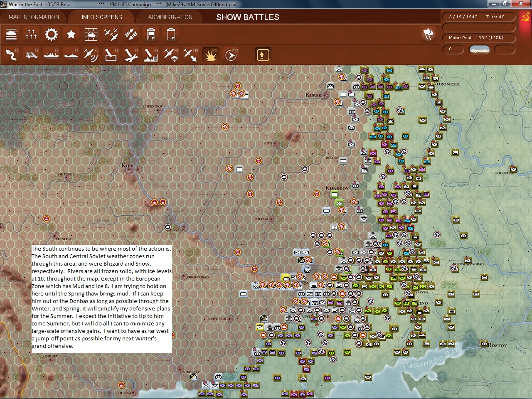Click the Kursk city label
Screen dimensions: 532x399
tap(314, 95)
